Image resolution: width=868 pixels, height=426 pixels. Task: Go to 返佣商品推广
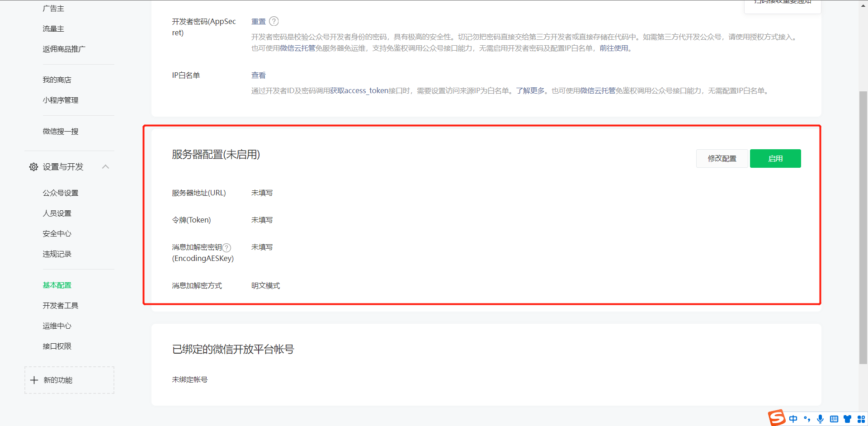[x=64, y=49]
